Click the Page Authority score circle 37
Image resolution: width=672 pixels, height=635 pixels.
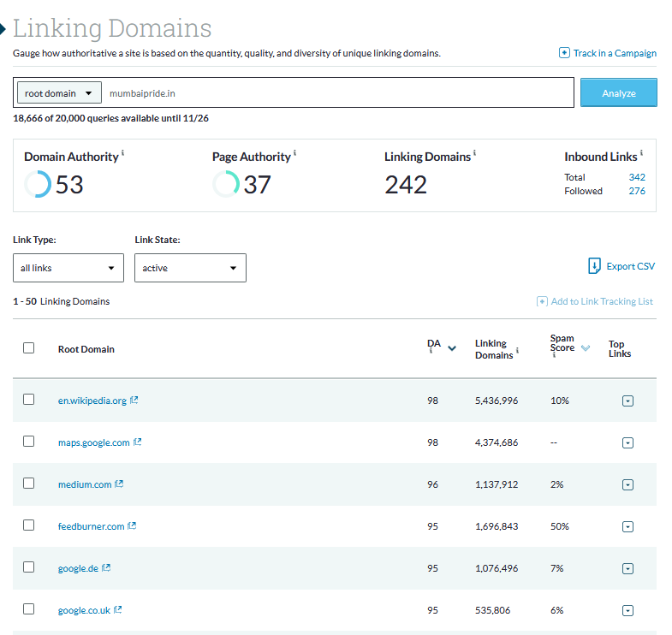(226, 184)
